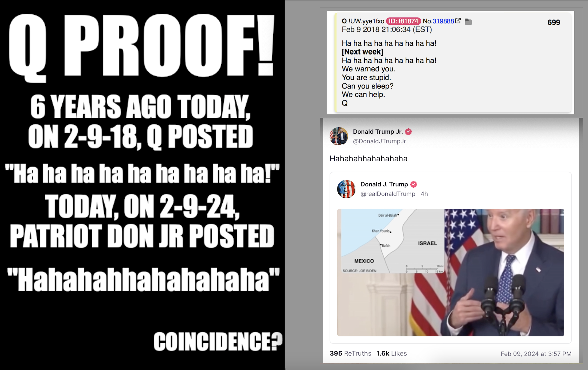Select the Q !UW.yye1fxo tripcode name

point(363,21)
